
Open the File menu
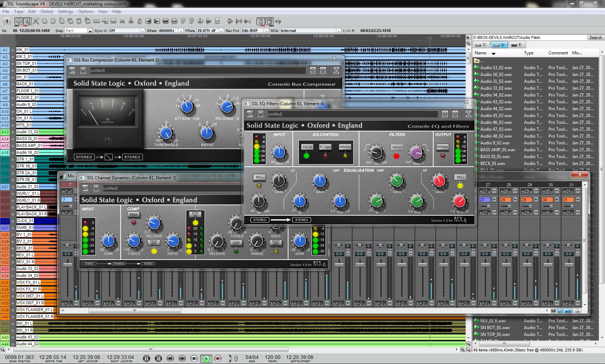coord(6,12)
